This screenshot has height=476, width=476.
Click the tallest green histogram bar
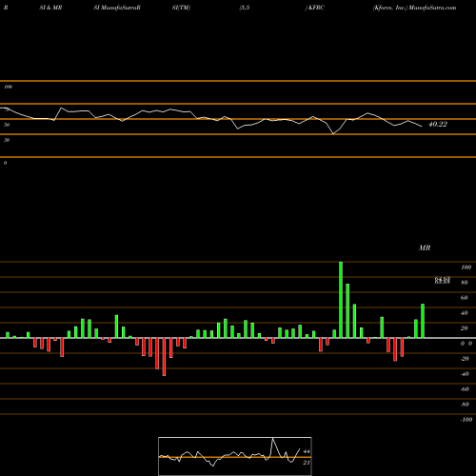[x=341, y=300]
